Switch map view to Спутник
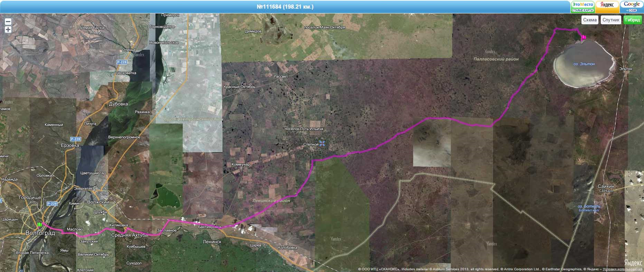 [611, 20]
